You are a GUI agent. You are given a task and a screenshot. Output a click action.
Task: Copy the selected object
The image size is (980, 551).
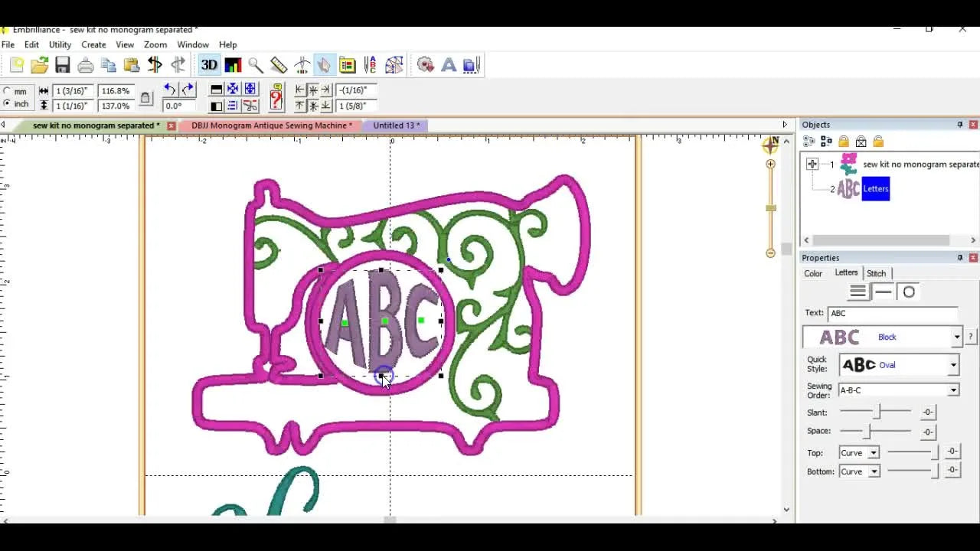pyautogui.click(x=109, y=65)
